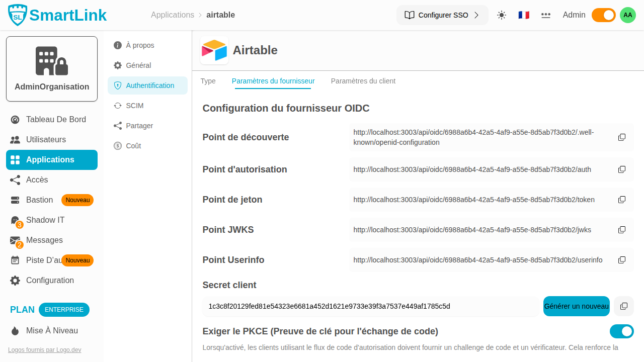This screenshot has width=644, height=362.
Task: Copy the client secret value
Action: click(624, 306)
